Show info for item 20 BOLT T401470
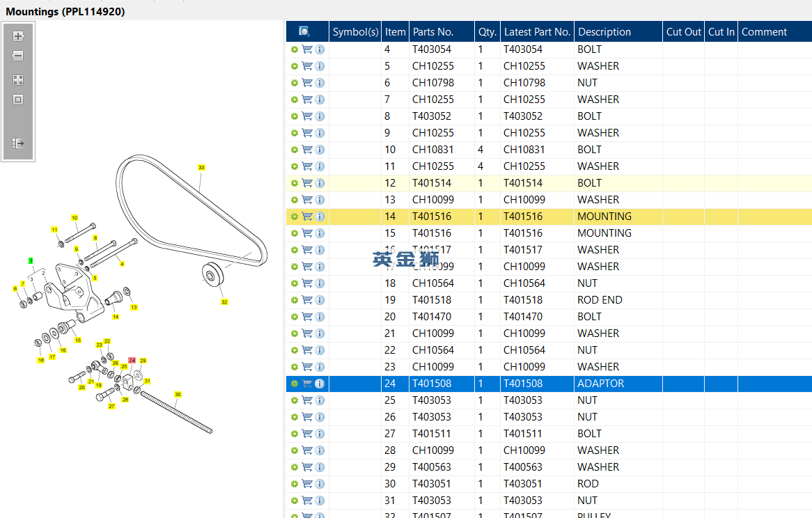This screenshot has height=518, width=812. (320, 317)
